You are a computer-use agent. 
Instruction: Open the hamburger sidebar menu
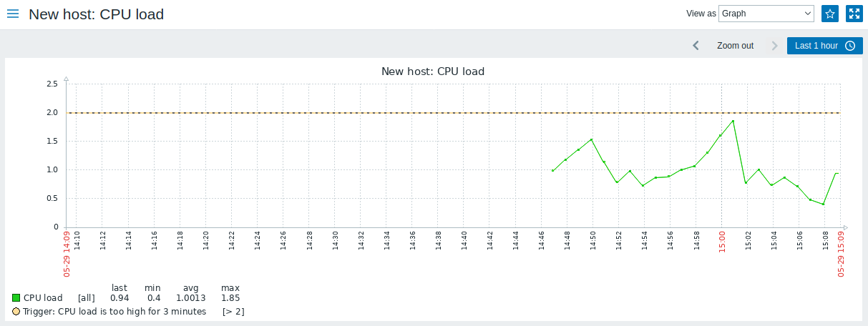13,14
